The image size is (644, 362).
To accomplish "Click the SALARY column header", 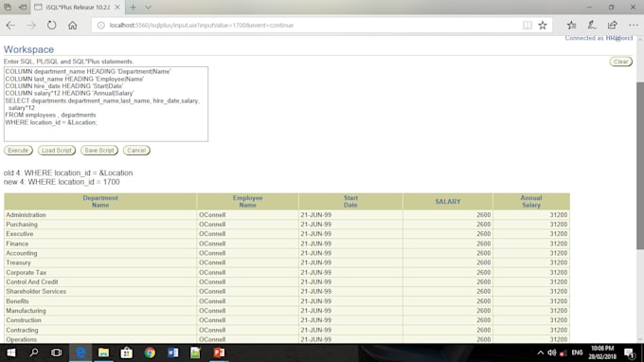I will click(x=448, y=201).
